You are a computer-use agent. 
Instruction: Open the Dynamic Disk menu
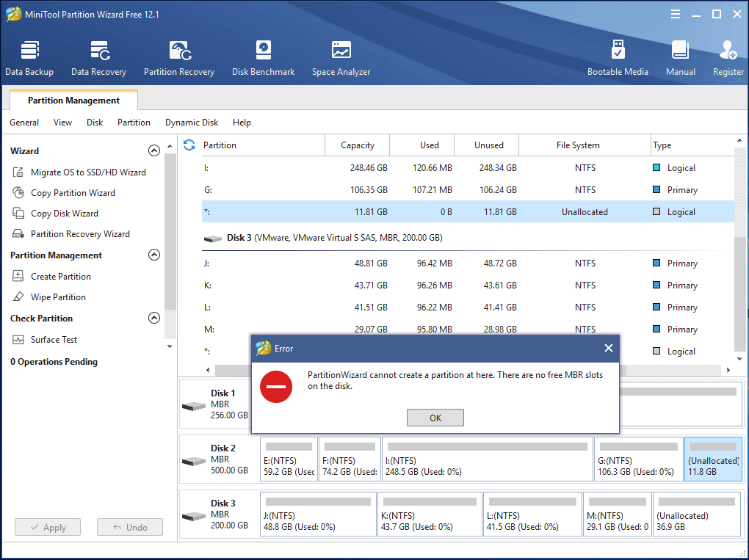point(192,123)
